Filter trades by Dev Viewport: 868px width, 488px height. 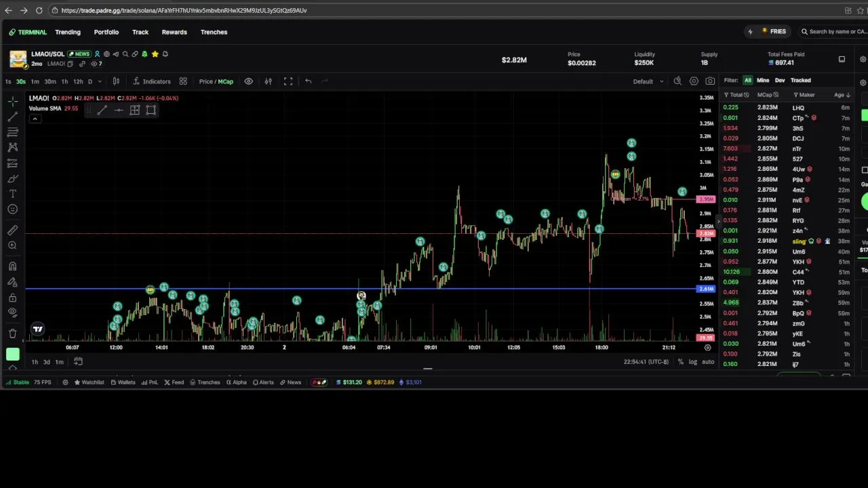coord(780,80)
